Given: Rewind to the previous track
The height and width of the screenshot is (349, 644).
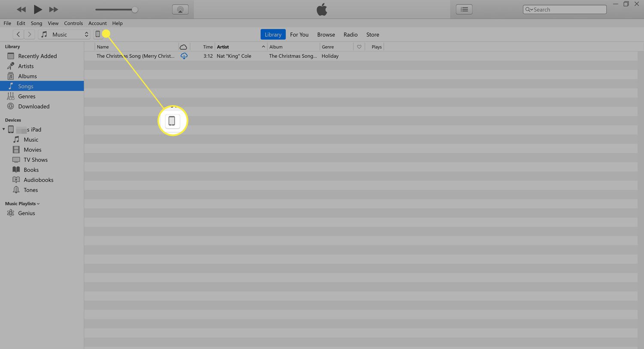Looking at the screenshot, I should pyautogui.click(x=21, y=9).
